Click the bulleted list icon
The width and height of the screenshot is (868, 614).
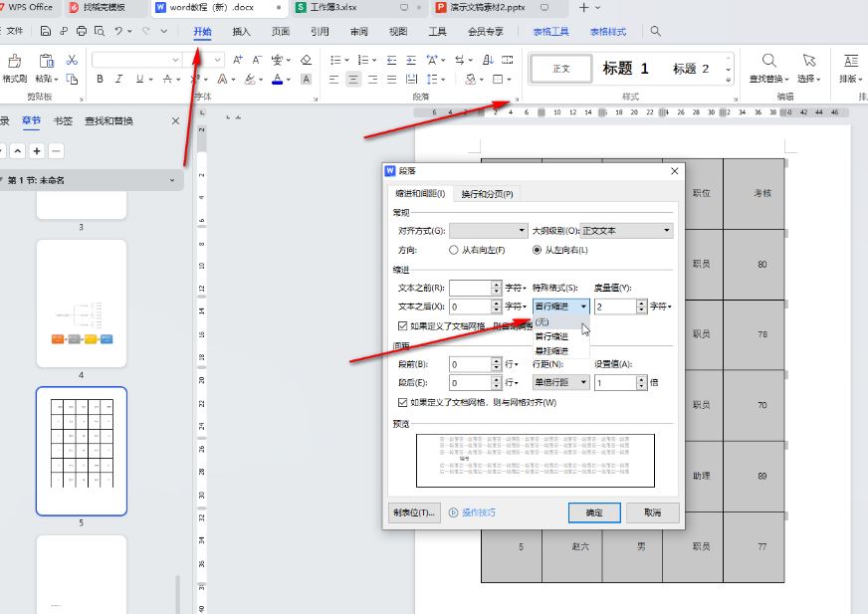pyautogui.click(x=335, y=60)
